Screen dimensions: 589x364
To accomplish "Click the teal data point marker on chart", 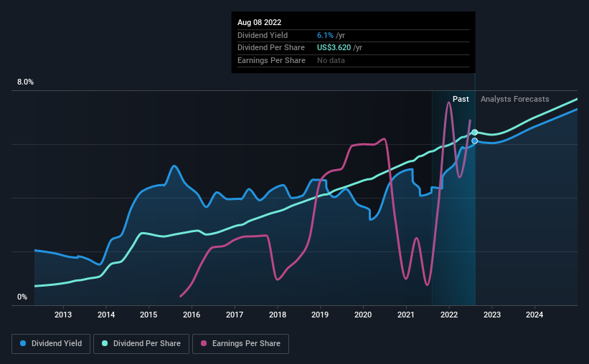I will (475, 132).
